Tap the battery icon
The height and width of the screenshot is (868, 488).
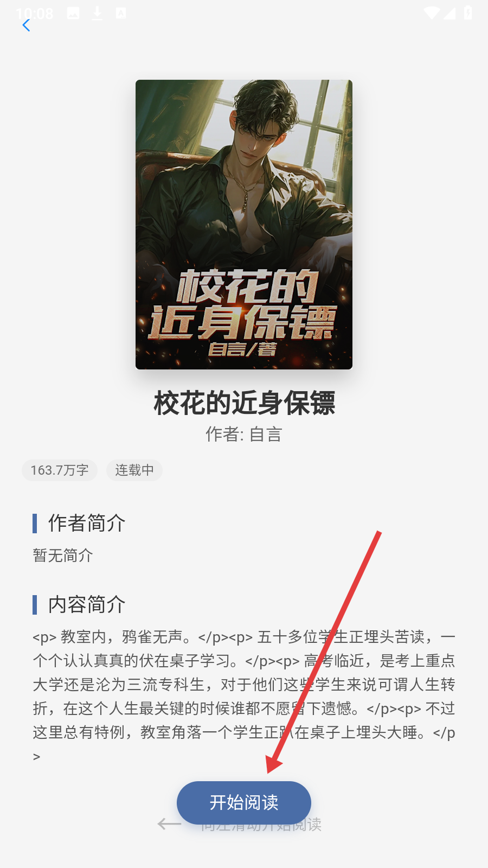[468, 13]
